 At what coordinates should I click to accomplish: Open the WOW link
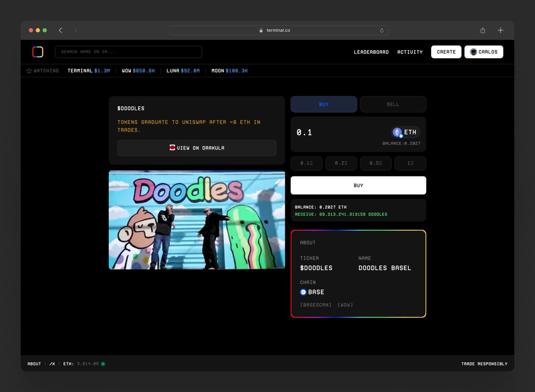[x=345, y=305]
